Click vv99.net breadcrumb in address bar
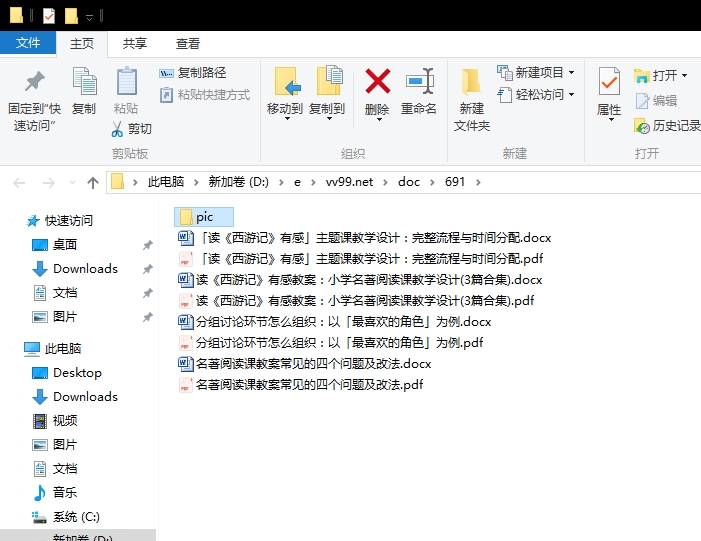The height and width of the screenshot is (541, 701). point(349,182)
